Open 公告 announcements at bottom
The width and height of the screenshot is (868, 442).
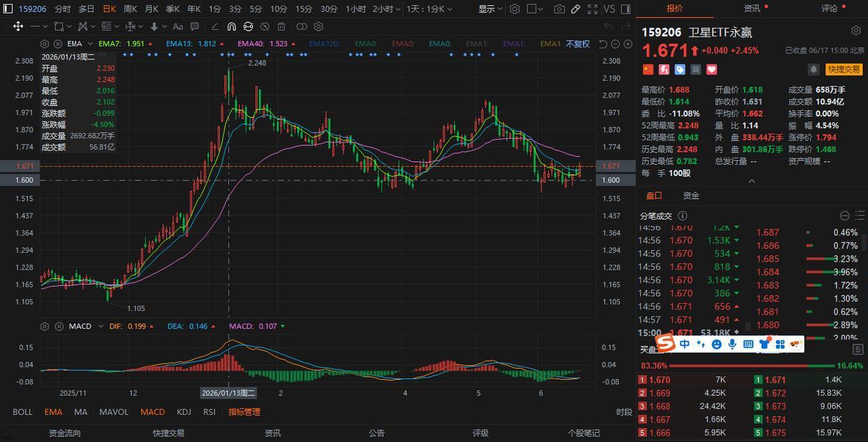[x=376, y=433]
